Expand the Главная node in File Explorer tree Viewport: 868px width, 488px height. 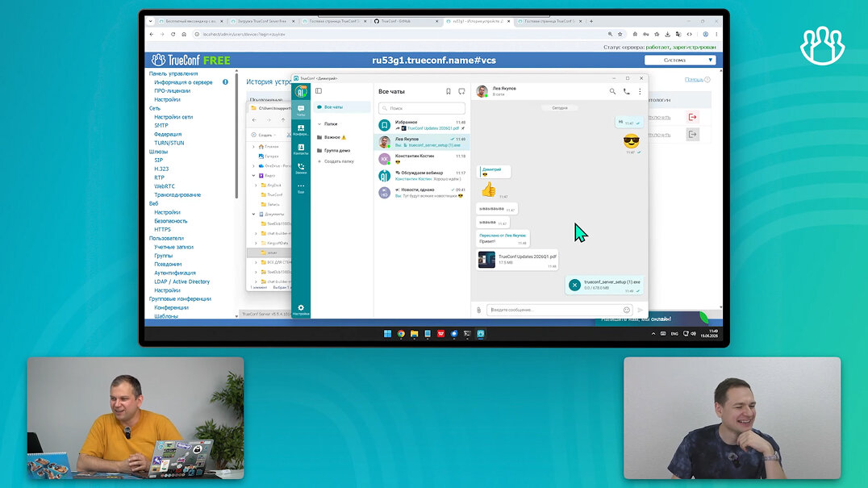pyautogui.click(x=253, y=147)
